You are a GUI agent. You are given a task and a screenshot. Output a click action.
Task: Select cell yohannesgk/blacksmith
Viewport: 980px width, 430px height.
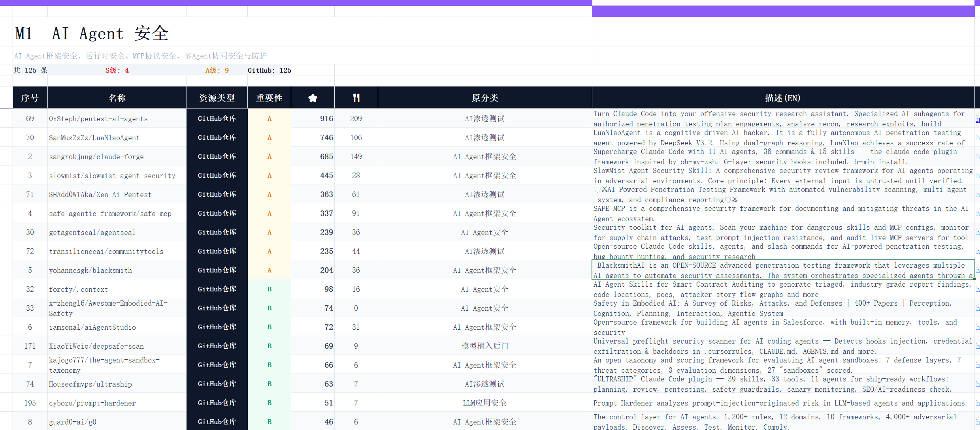(x=117, y=270)
